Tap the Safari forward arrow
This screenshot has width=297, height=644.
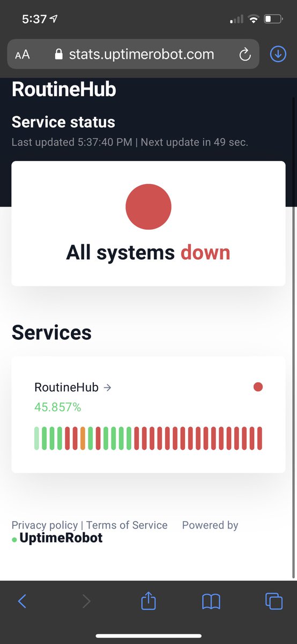(x=86, y=601)
